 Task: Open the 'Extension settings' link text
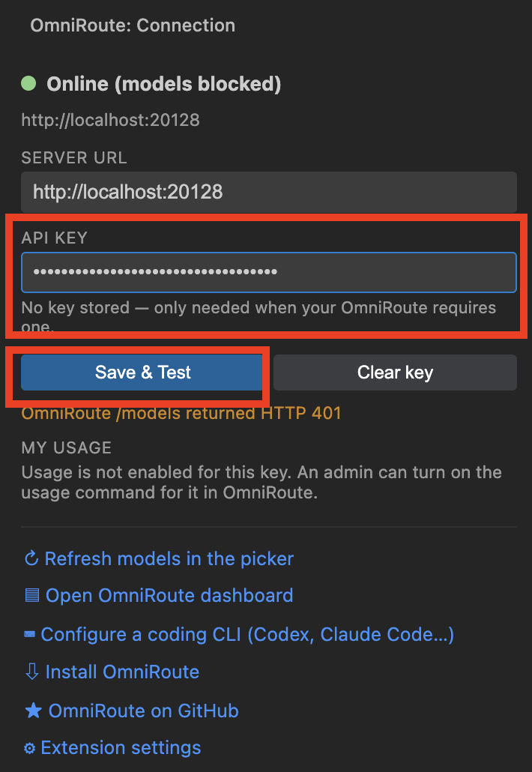pos(121,748)
